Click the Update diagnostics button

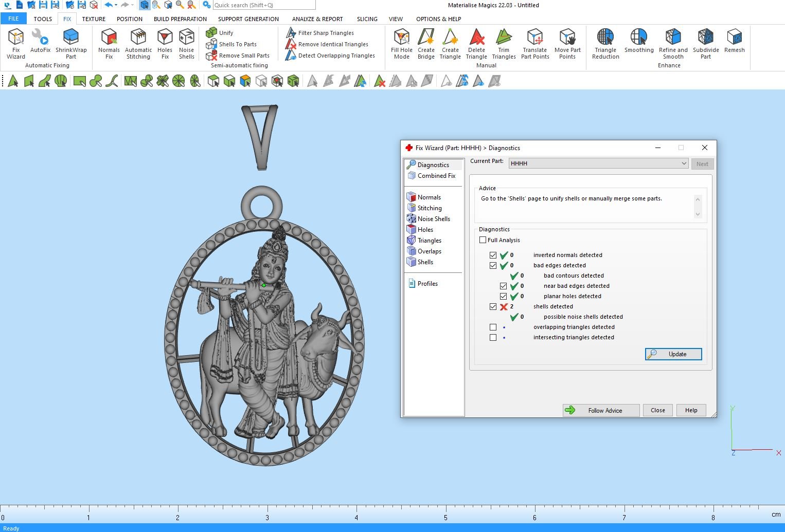coord(673,354)
